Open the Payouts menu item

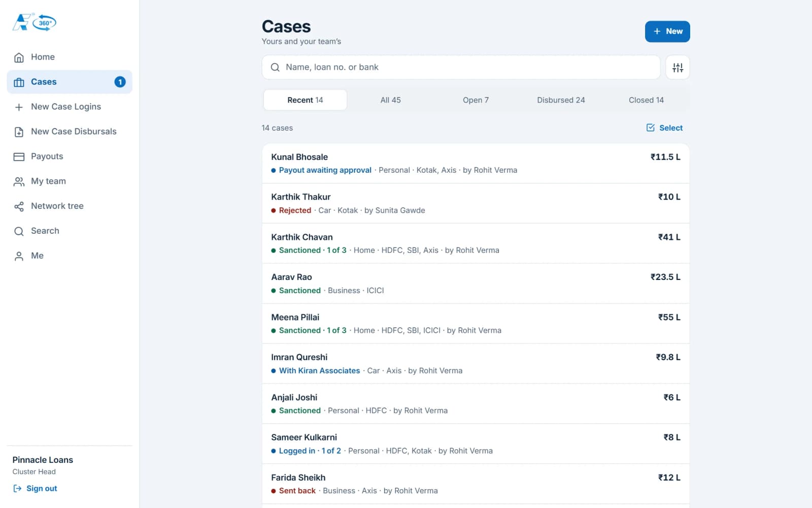70,156
